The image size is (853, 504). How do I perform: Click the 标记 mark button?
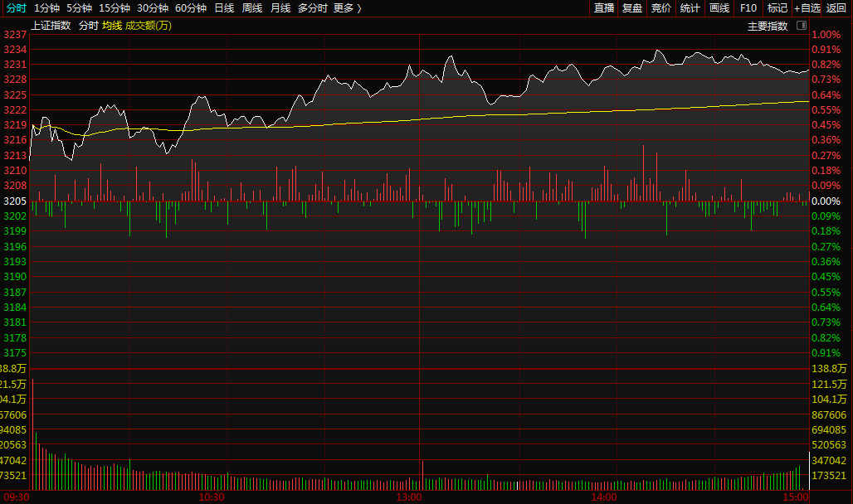(777, 7)
